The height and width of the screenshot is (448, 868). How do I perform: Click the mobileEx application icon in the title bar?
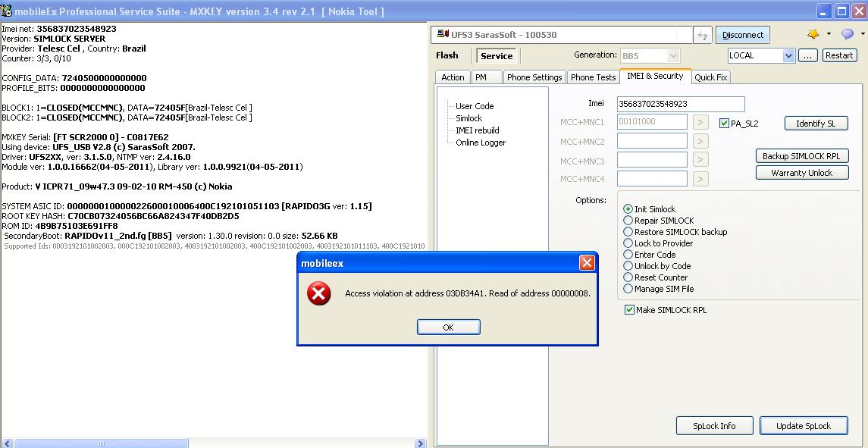(x=6, y=11)
